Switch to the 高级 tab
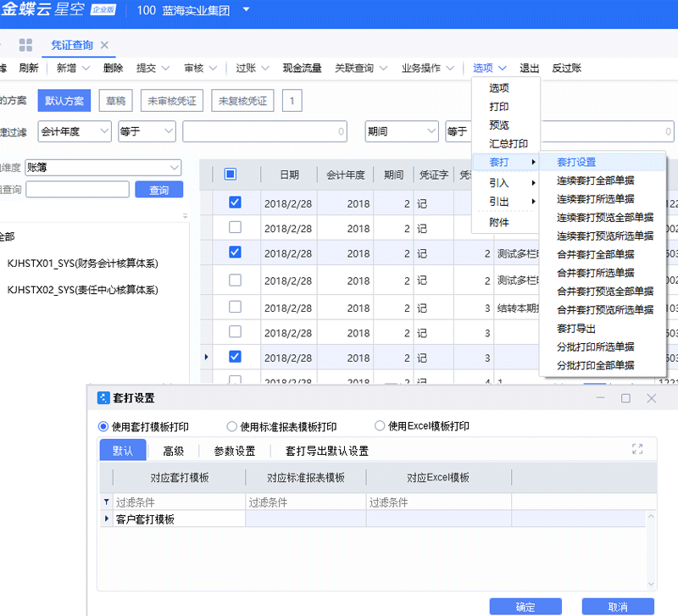The width and height of the screenshot is (678, 616). (173, 451)
